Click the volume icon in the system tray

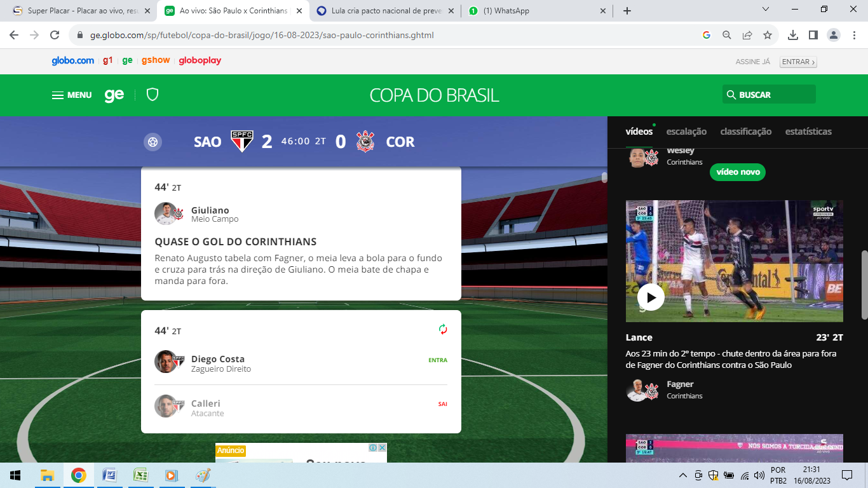pyautogui.click(x=759, y=475)
